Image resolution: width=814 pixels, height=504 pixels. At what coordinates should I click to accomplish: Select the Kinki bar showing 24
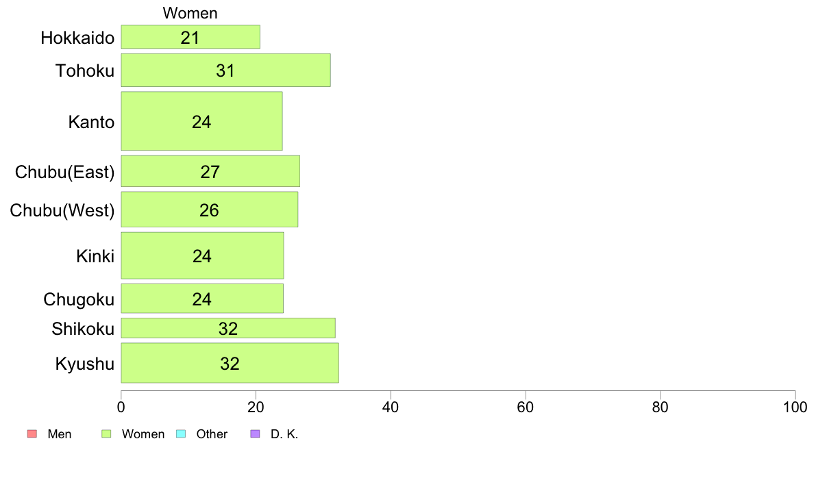pyautogui.click(x=202, y=255)
